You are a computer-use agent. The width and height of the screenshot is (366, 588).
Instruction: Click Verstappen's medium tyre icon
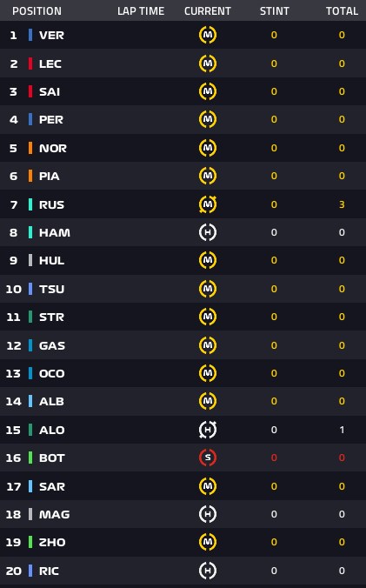click(208, 35)
